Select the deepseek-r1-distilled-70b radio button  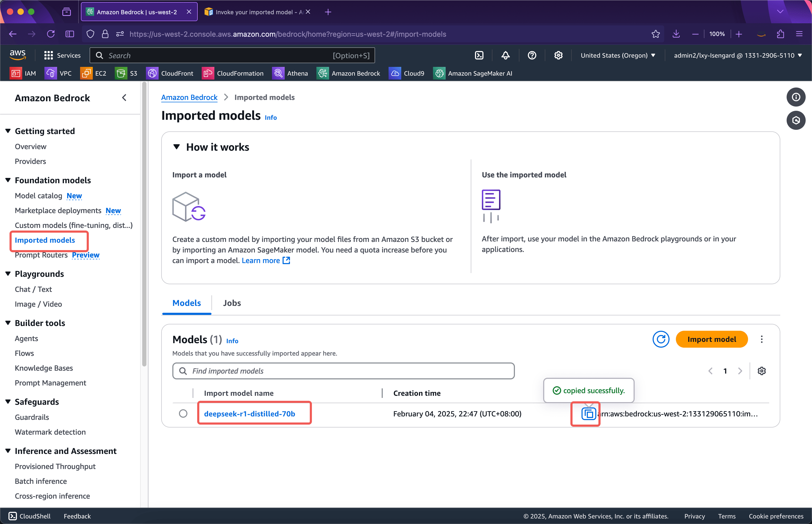(183, 413)
